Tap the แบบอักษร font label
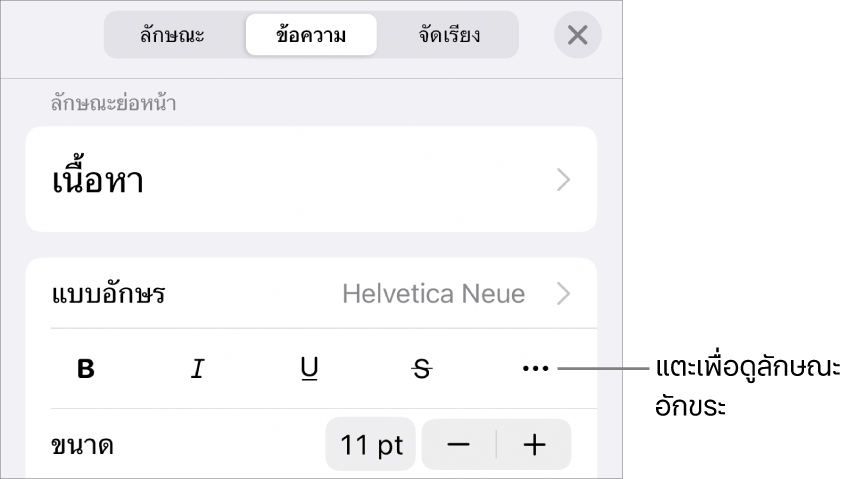Image resolution: width=846 pixels, height=479 pixels. (x=108, y=294)
